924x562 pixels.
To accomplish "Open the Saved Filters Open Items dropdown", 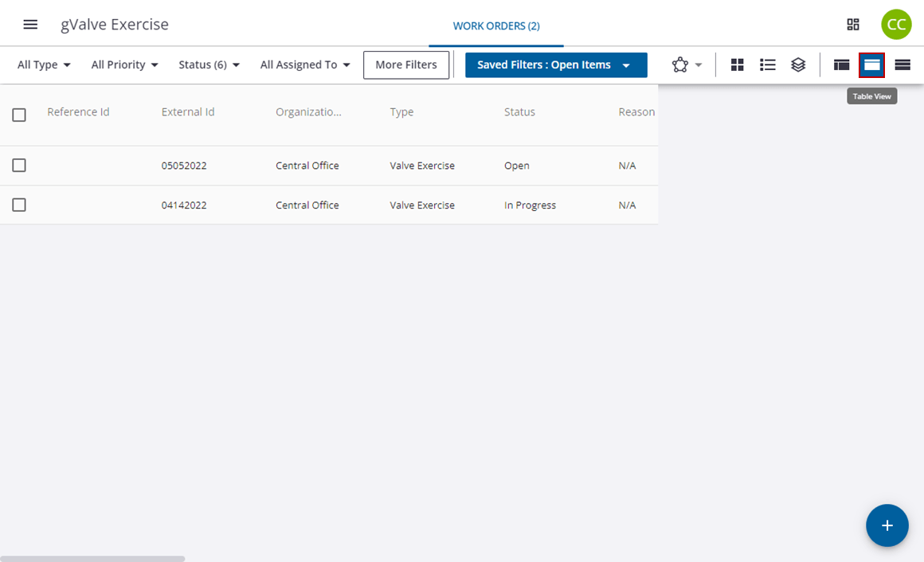I will (555, 64).
